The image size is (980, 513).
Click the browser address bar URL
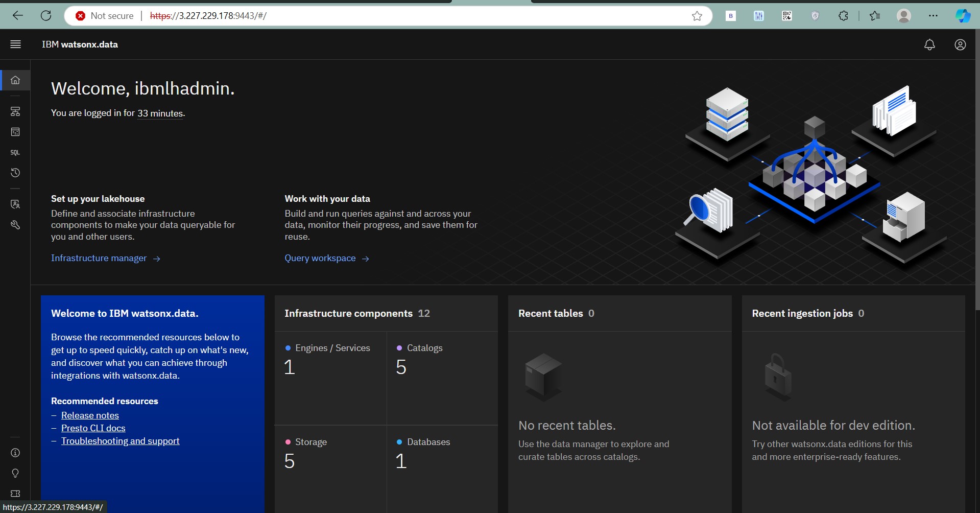pos(208,16)
